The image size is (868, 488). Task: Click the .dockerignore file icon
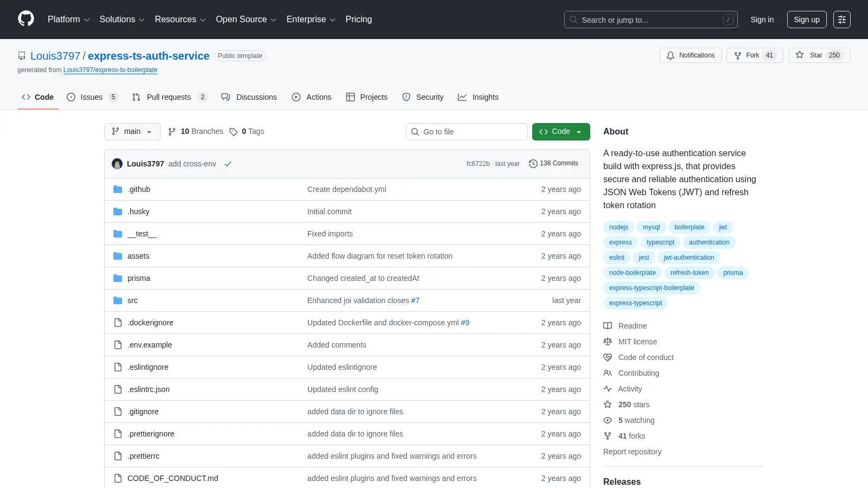click(118, 323)
